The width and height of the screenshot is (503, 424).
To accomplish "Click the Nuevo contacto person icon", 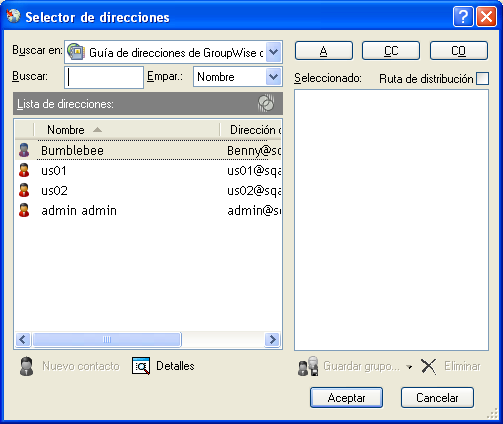I will 26,366.
